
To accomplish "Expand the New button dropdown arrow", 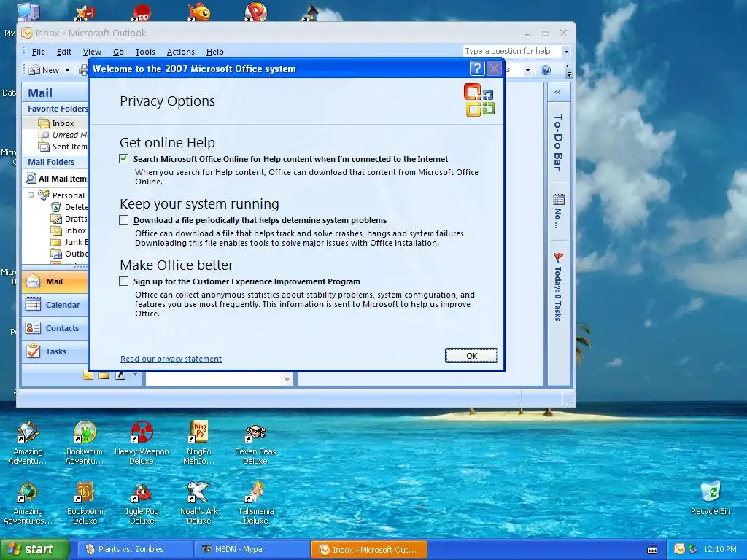I will point(67,70).
